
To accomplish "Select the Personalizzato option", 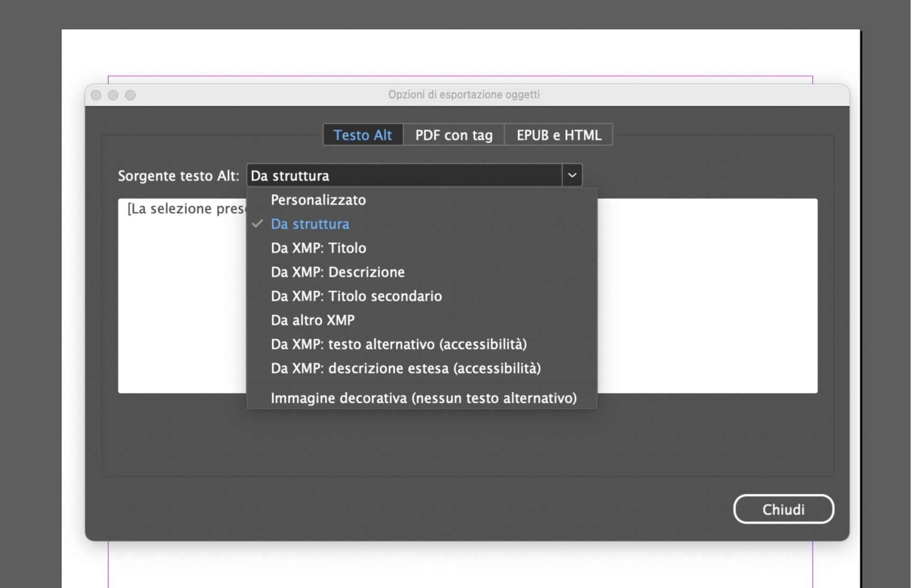I will (318, 200).
